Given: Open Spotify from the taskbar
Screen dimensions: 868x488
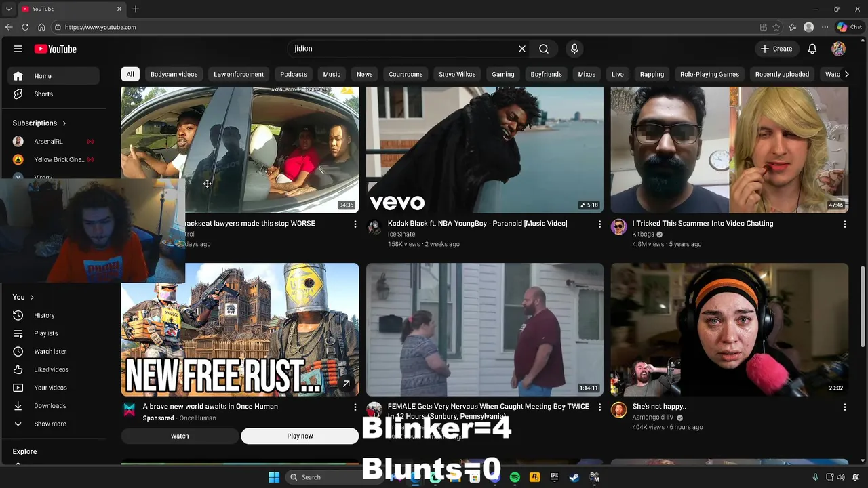Looking at the screenshot, I should tap(515, 477).
